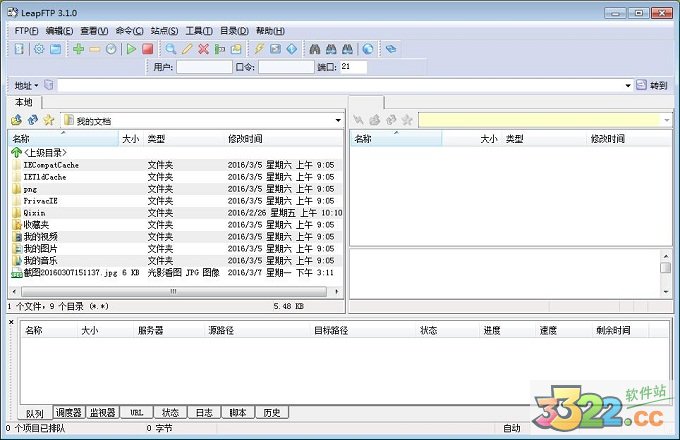Click the gear settings toolbar icon
Image resolution: width=680 pixels, height=440 pixels.
(39, 49)
